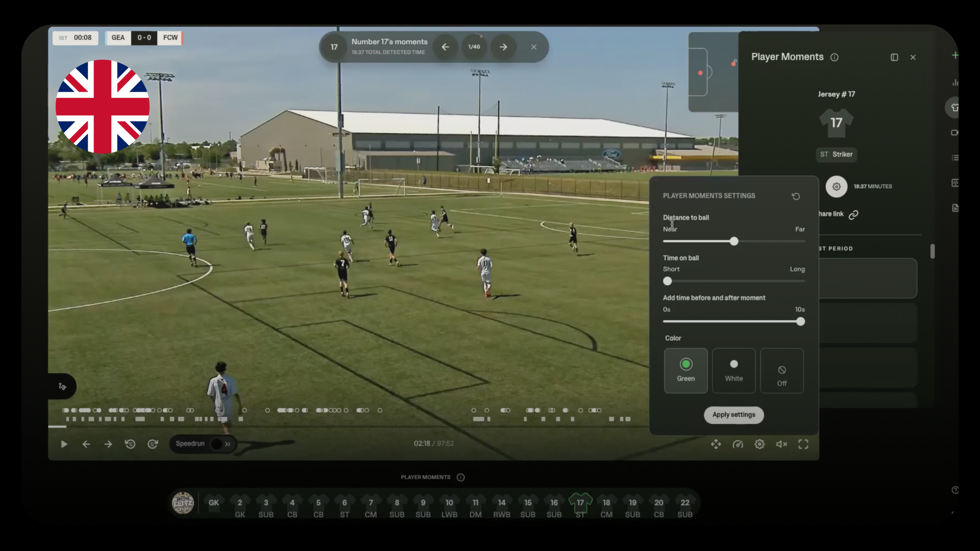The image size is (980, 551).
Task: Adjust Distance to ball slider handle
Action: [x=734, y=241]
